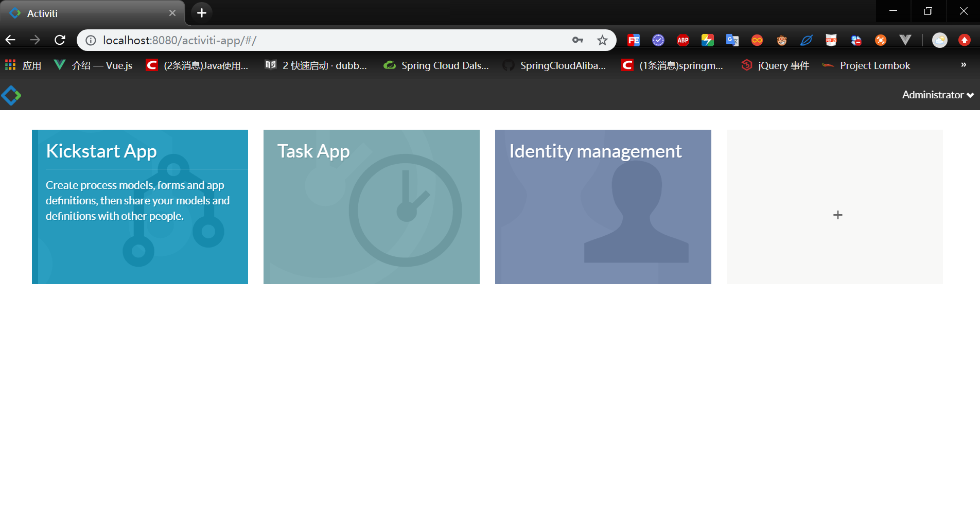This screenshot has height=523, width=980.
Task: Open the Spring Cloud Dals bookmark
Action: click(436, 65)
